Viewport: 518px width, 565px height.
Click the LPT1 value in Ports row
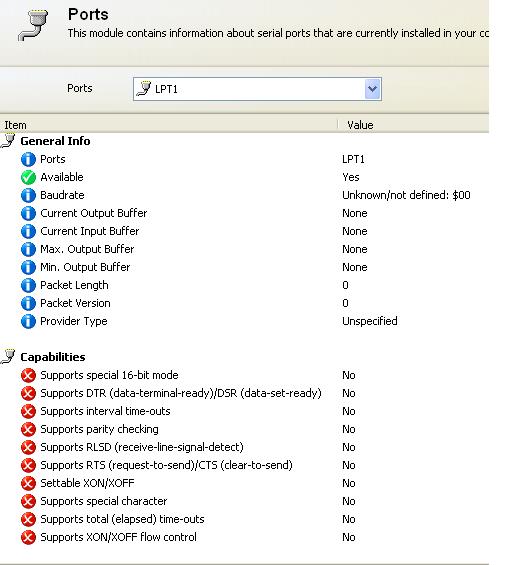pyautogui.click(x=353, y=159)
